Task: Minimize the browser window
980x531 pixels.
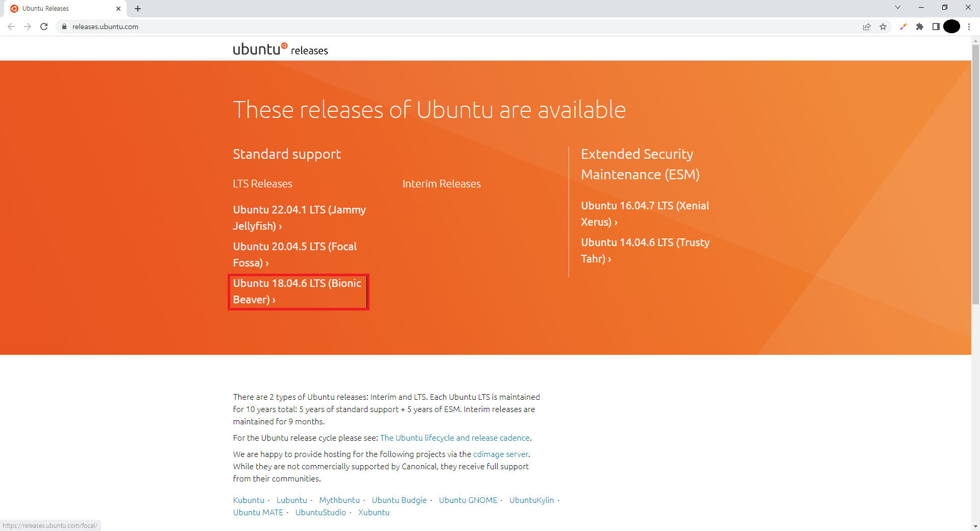Action: coord(921,7)
